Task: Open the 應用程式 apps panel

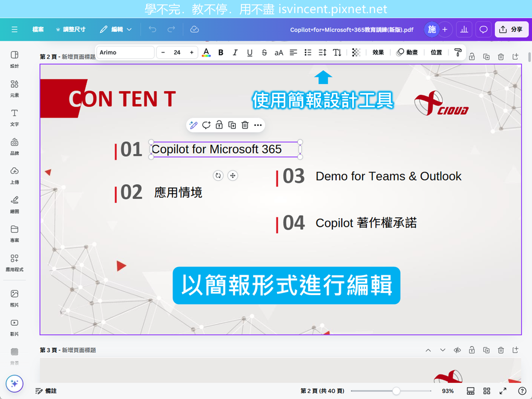Action: point(14,262)
